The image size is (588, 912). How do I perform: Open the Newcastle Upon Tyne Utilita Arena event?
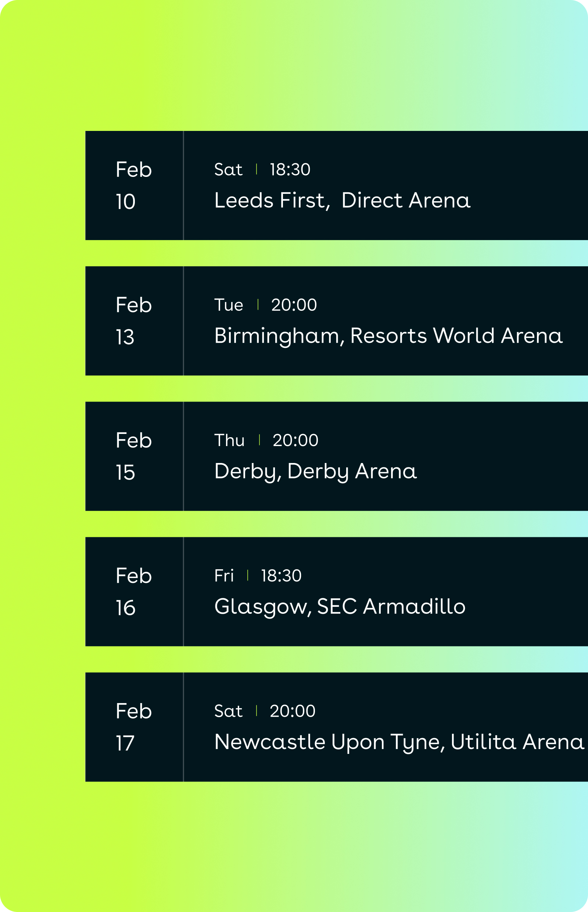pos(399,742)
